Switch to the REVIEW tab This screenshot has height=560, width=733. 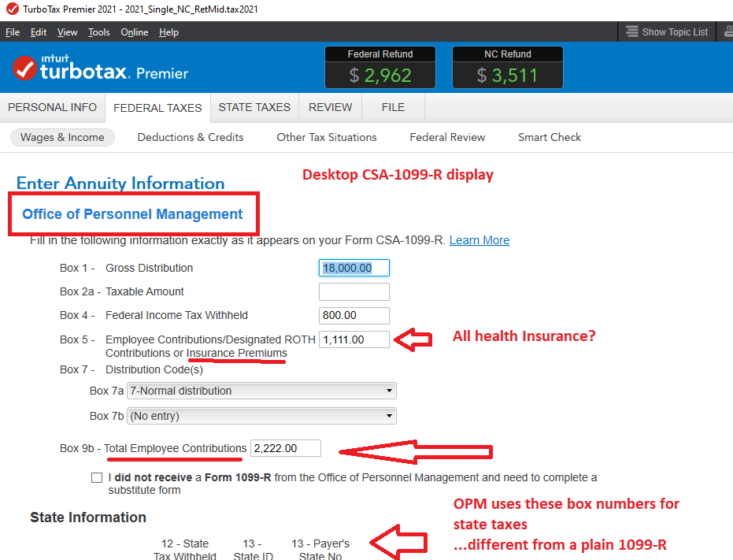(330, 108)
